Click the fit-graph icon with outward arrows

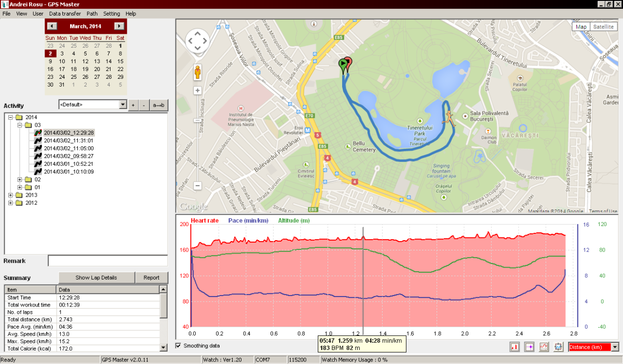point(559,347)
